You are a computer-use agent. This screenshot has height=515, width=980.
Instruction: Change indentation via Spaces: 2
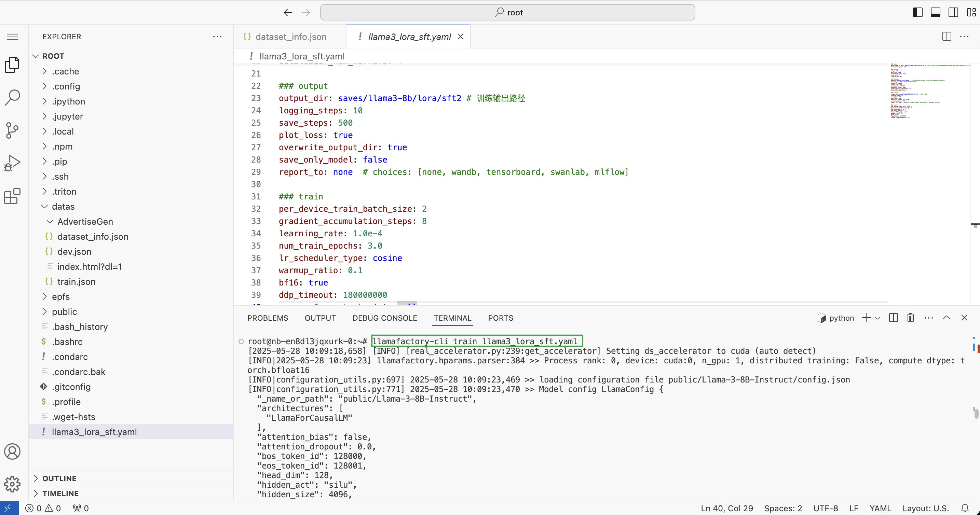click(783, 508)
